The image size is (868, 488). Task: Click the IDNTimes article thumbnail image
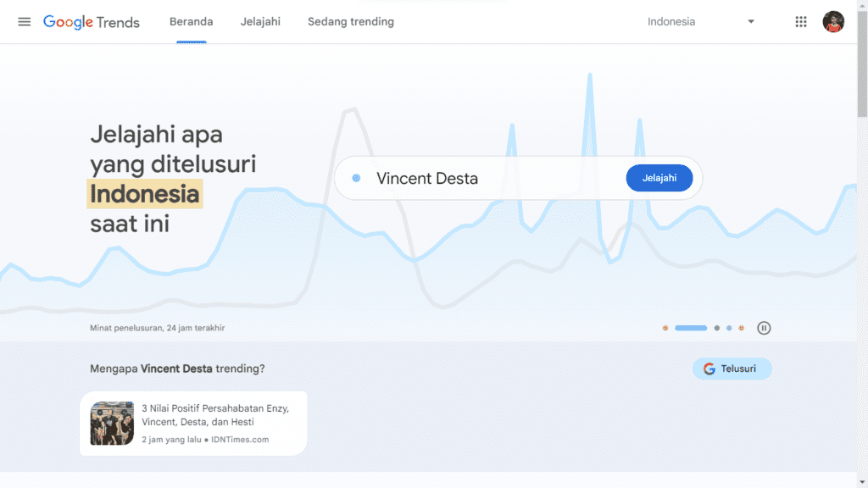pyautogui.click(x=111, y=423)
